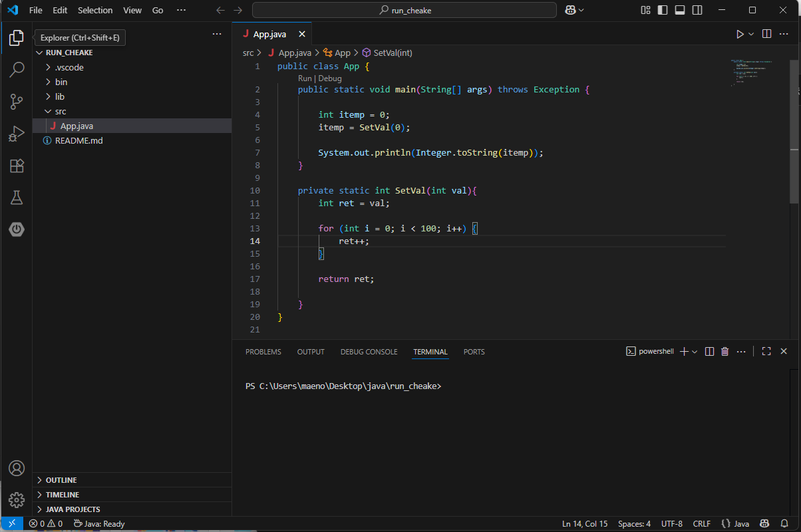Switch to the PORTS tab

click(474, 352)
